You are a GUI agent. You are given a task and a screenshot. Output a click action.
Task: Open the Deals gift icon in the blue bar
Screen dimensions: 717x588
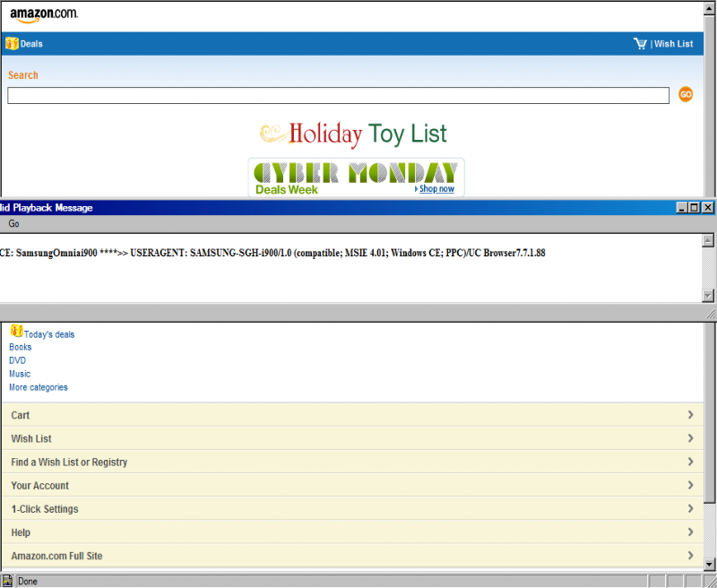click(x=12, y=43)
